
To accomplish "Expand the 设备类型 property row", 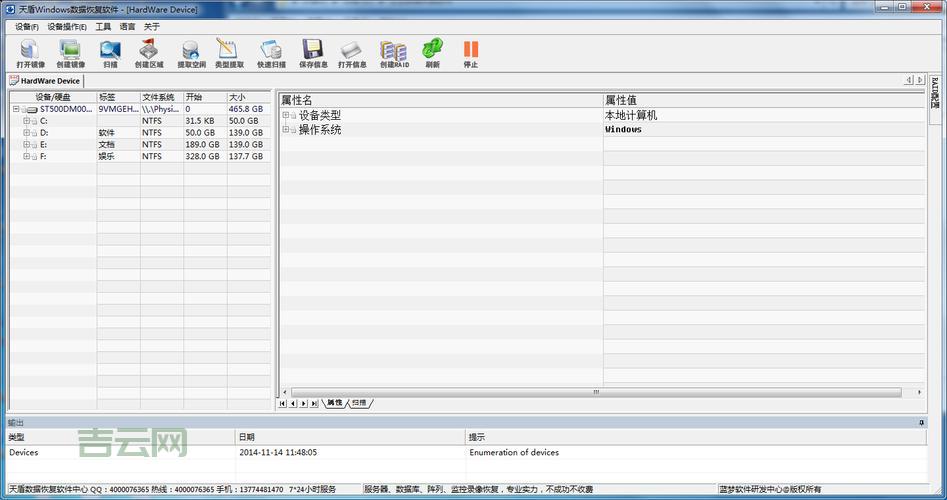I will pyautogui.click(x=286, y=115).
